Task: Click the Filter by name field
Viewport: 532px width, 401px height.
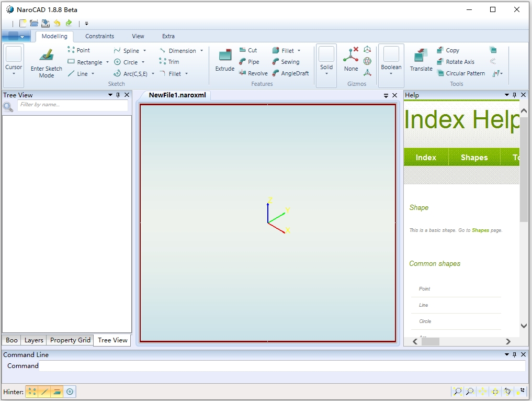Action: click(x=73, y=105)
